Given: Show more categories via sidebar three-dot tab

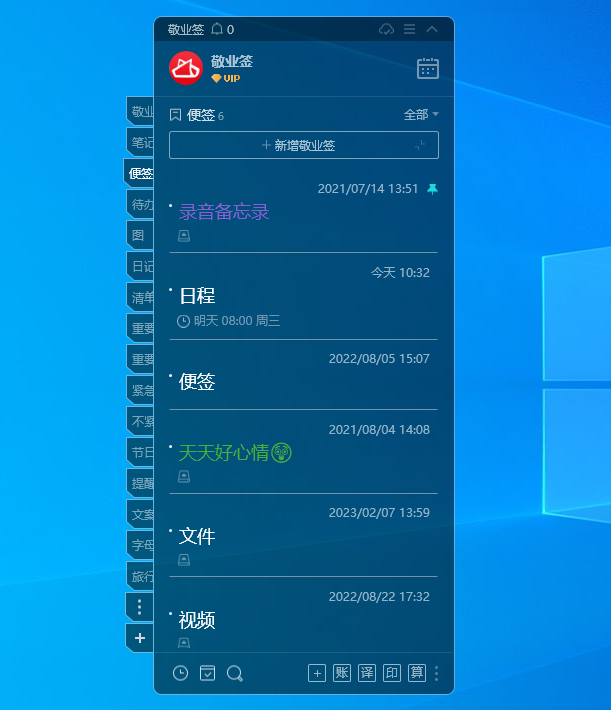Looking at the screenshot, I should (x=140, y=607).
